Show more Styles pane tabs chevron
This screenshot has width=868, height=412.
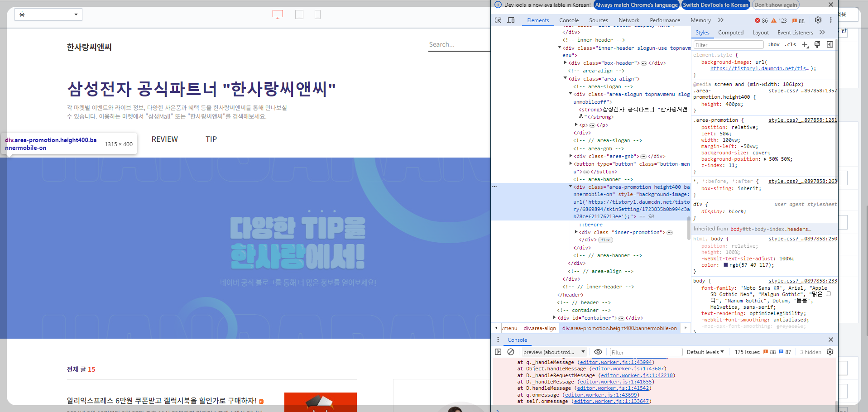tap(822, 32)
